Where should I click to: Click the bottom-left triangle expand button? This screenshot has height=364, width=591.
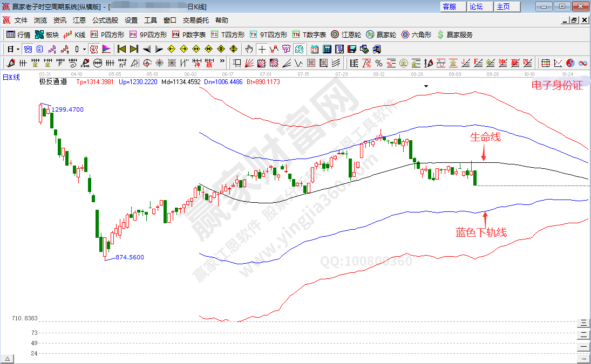click(x=8, y=359)
